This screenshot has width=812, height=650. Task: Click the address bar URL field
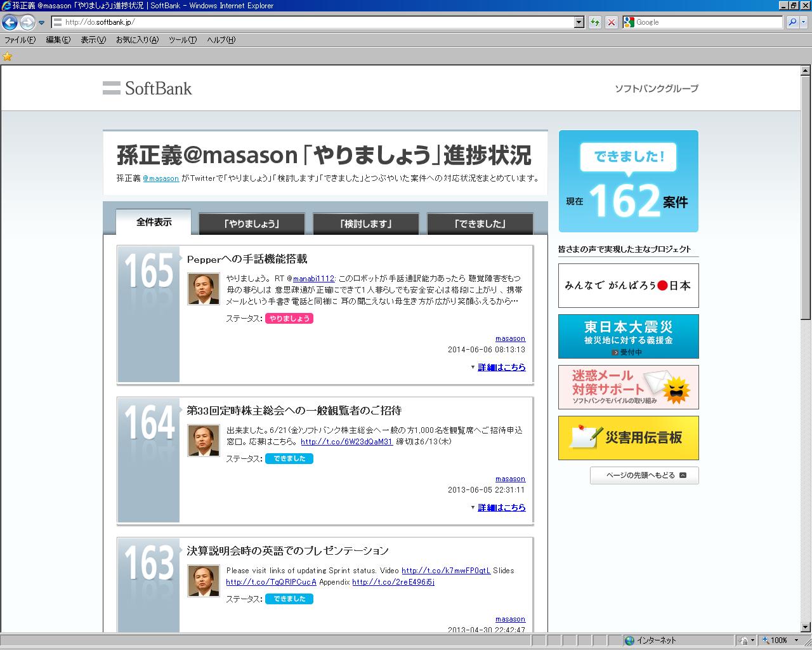pyautogui.click(x=312, y=22)
